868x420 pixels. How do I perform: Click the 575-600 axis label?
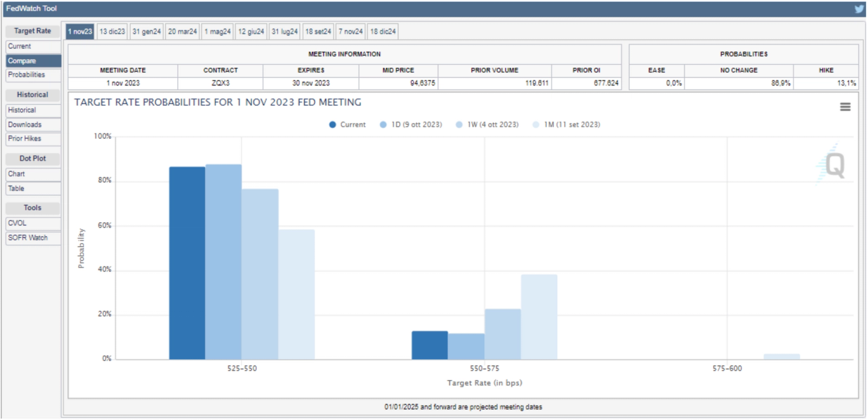pyautogui.click(x=727, y=369)
